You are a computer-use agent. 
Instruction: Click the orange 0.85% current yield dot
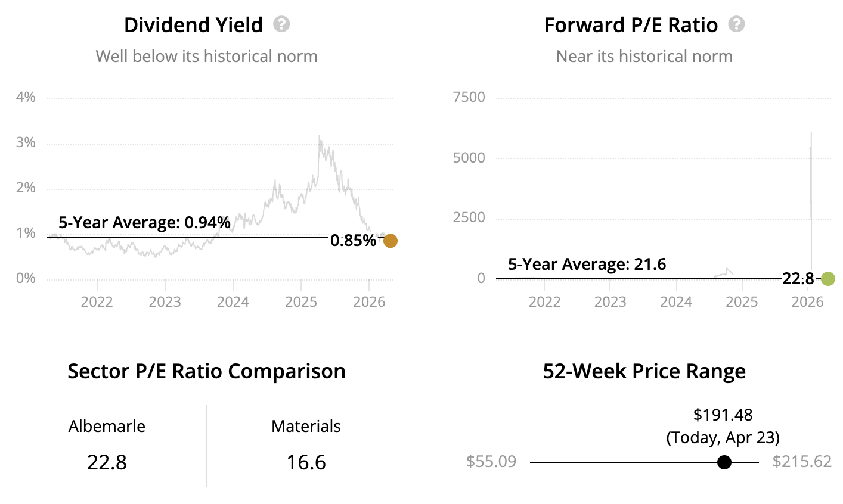[x=390, y=241]
